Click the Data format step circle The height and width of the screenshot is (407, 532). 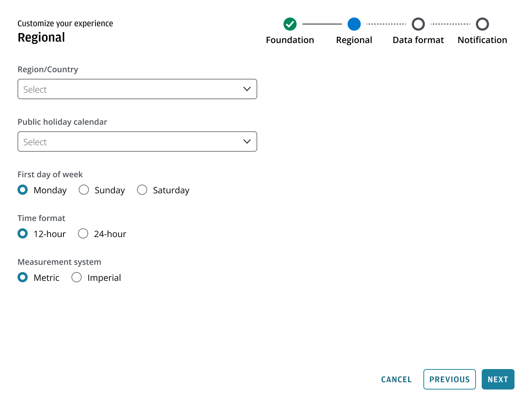[x=418, y=24]
